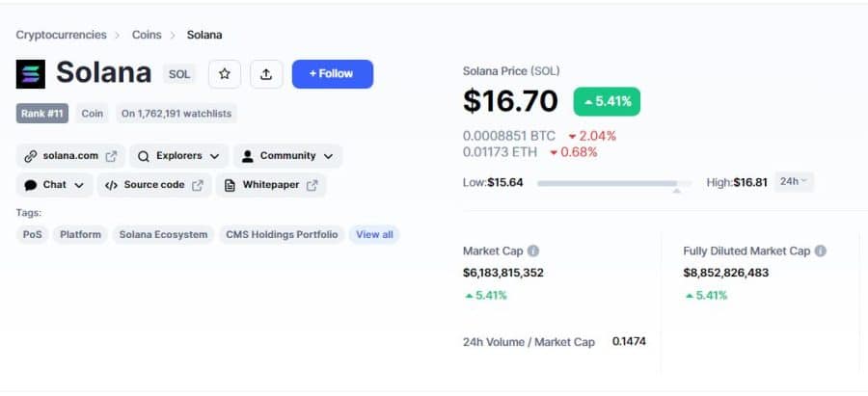Open the solana.com website link
The image size is (868, 396).
[70, 156]
